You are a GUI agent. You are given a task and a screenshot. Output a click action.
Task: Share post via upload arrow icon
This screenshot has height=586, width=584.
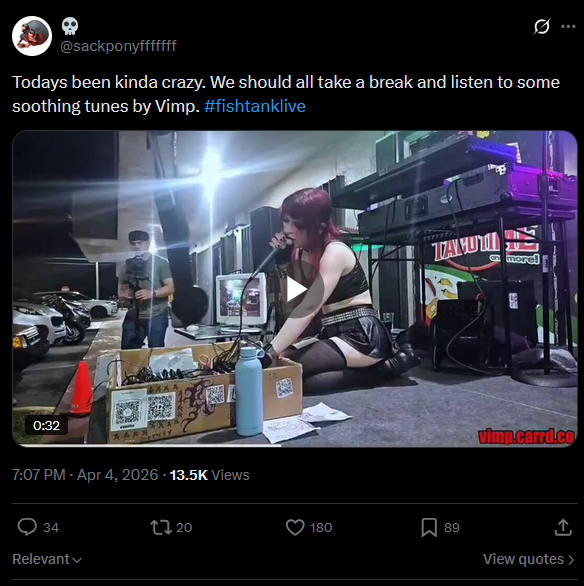click(x=563, y=527)
